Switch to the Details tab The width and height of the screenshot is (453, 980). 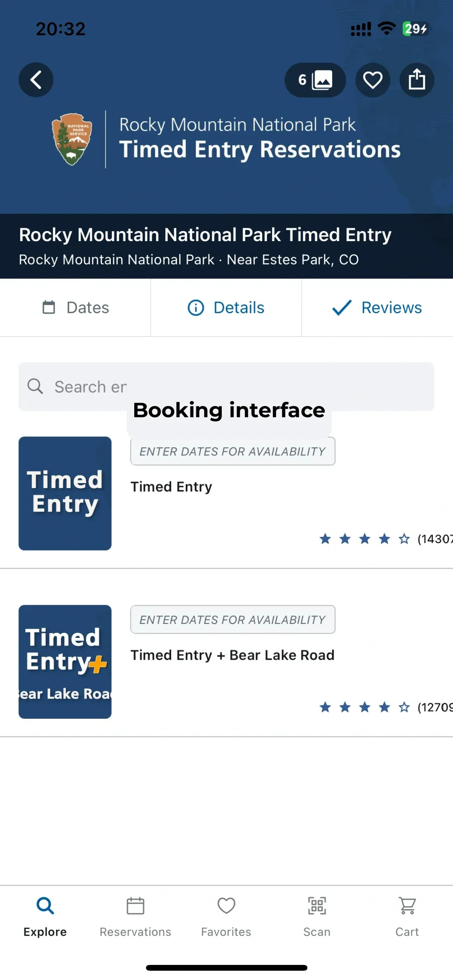click(x=226, y=307)
